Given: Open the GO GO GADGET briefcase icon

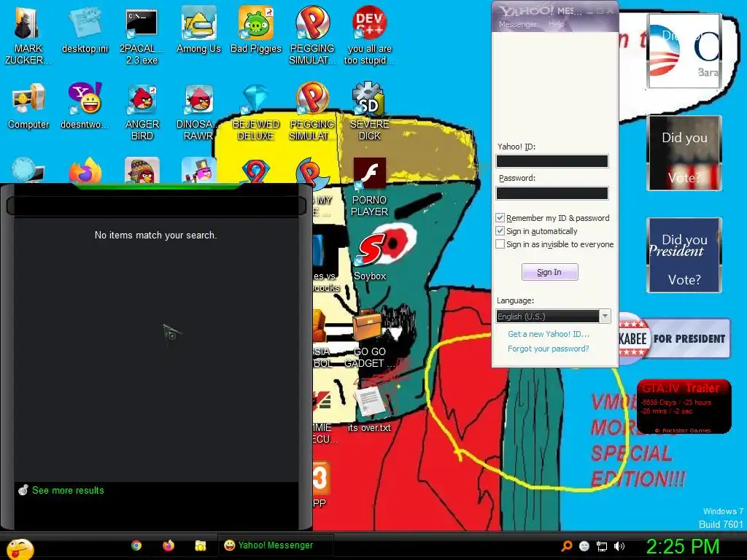Looking at the screenshot, I should click(x=370, y=339).
